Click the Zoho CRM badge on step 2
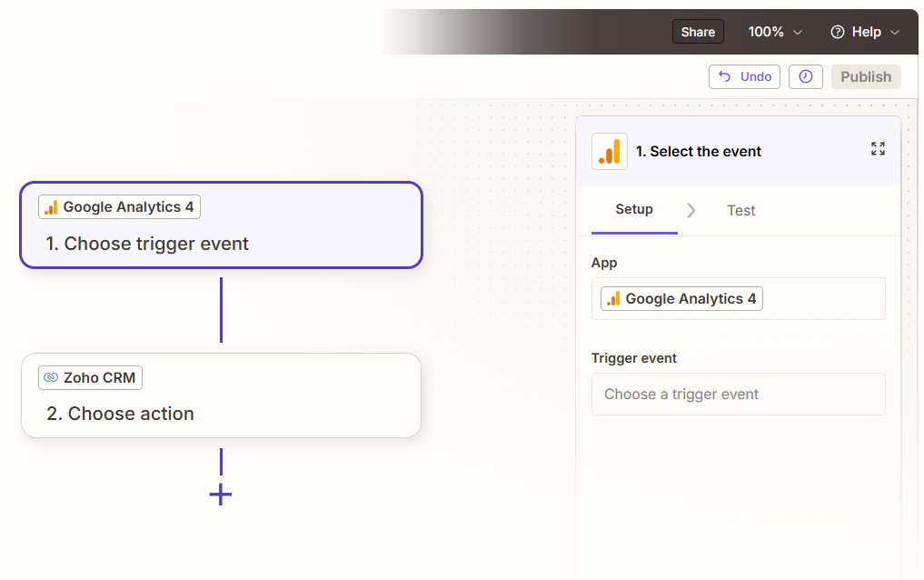The height and width of the screenshot is (580, 924). 90,378
